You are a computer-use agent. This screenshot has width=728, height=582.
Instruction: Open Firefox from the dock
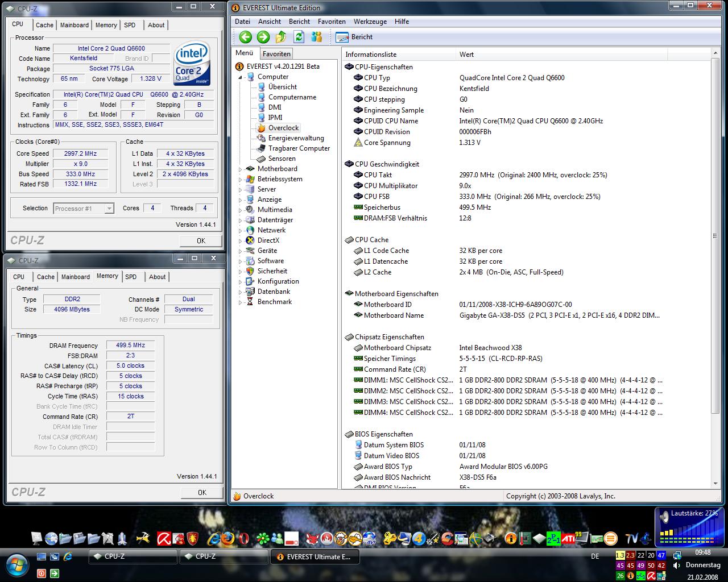tap(228, 538)
